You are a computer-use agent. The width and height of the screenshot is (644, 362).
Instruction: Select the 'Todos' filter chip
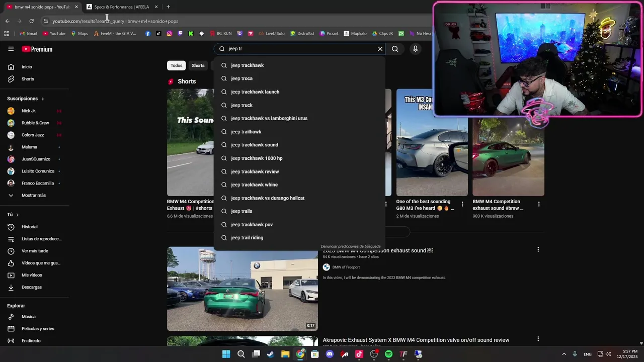[176, 65]
